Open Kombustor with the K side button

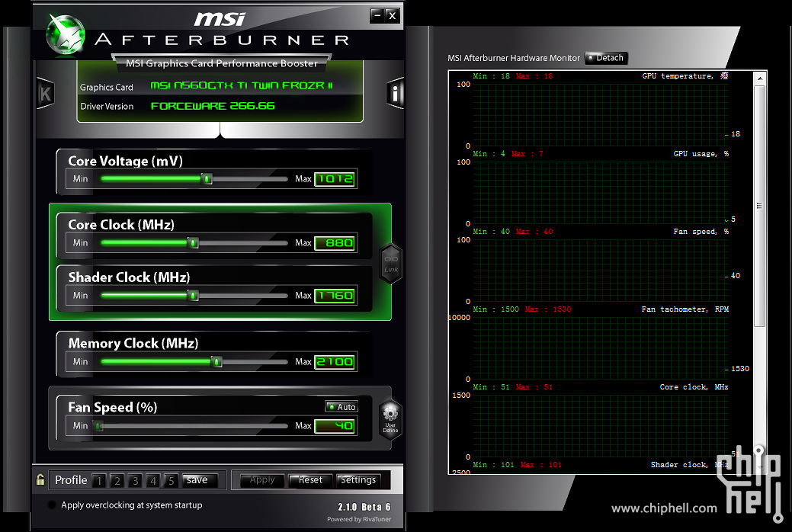click(x=46, y=94)
